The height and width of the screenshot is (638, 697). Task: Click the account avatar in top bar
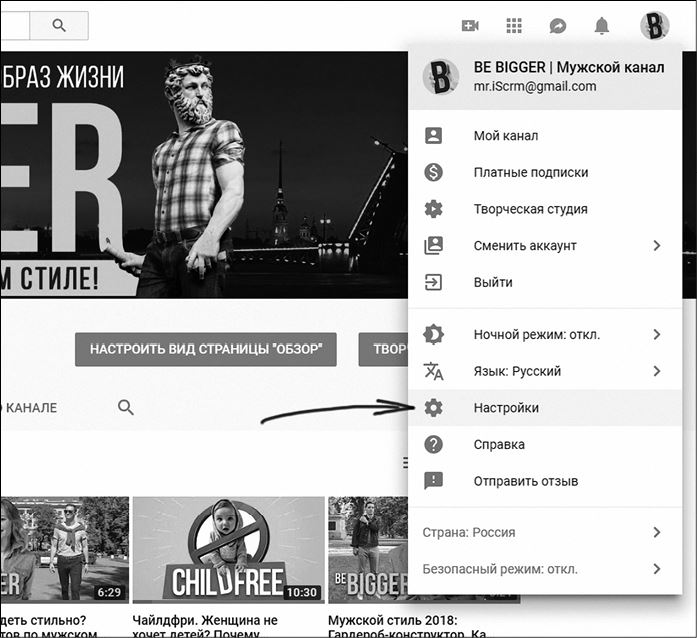click(654, 26)
